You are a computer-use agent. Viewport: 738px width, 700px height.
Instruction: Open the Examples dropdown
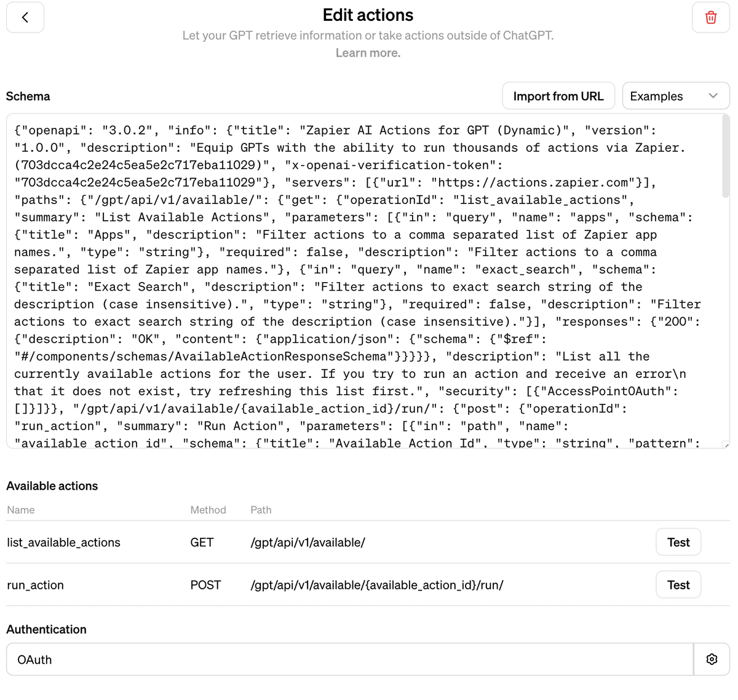tap(676, 96)
